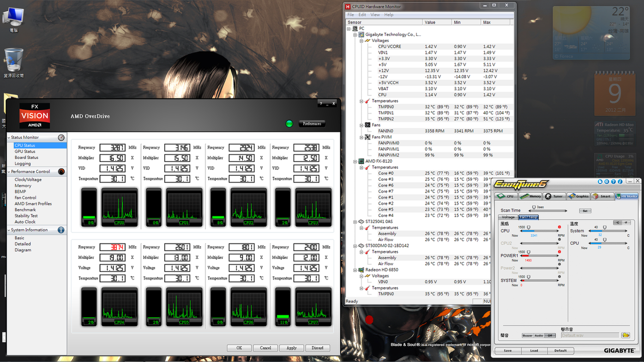
Task: Switch temperature unit to C
Action: click(618, 223)
